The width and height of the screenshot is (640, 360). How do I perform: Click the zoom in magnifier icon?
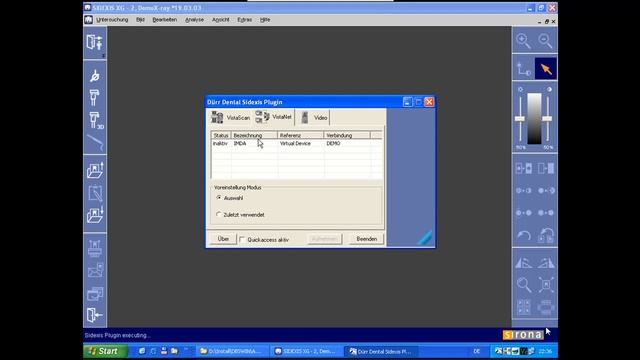point(523,41)
